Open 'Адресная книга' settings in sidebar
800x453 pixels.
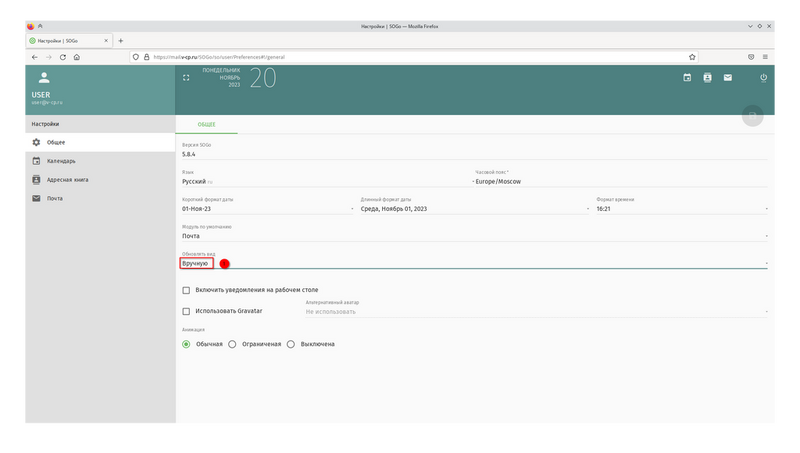(x=67, y=180)
